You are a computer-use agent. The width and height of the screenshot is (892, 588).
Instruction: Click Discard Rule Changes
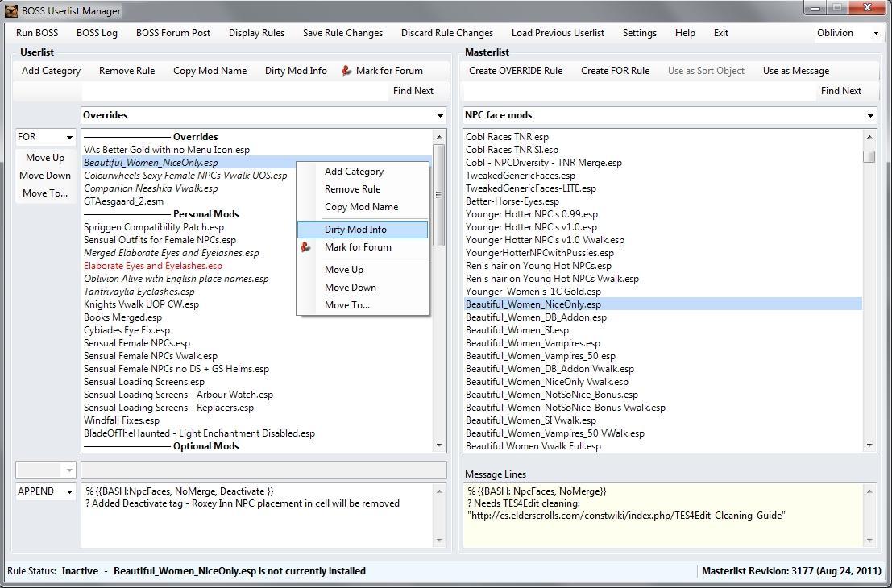pos(447,33)
